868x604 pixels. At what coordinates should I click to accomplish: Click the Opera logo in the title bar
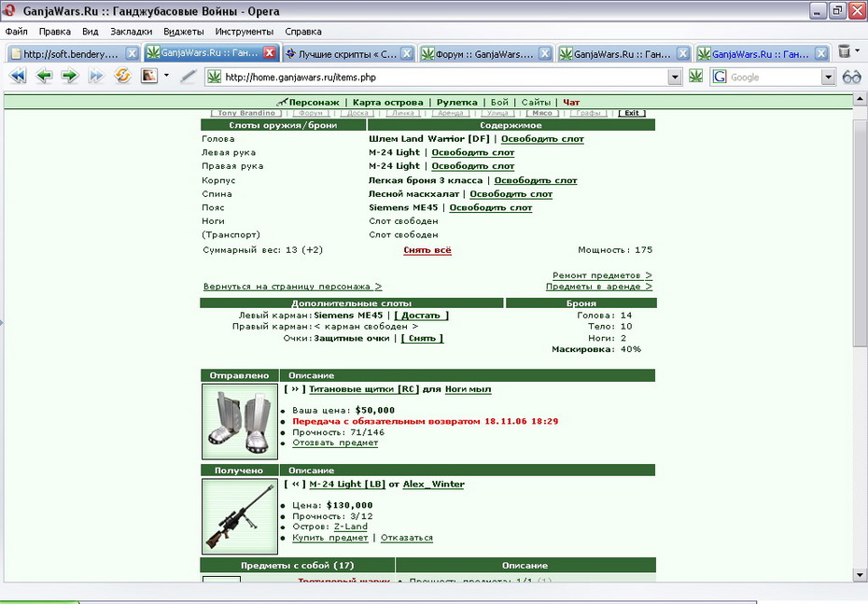(9, 10)
